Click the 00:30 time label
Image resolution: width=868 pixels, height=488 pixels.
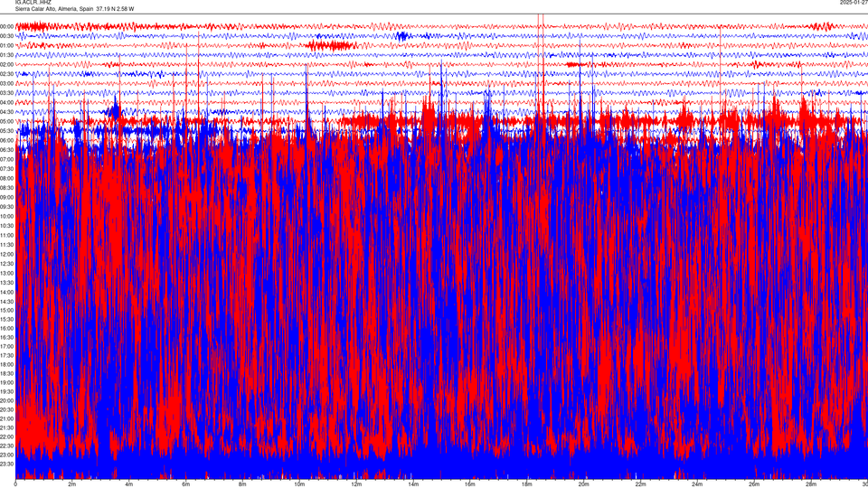click(7, 36)
